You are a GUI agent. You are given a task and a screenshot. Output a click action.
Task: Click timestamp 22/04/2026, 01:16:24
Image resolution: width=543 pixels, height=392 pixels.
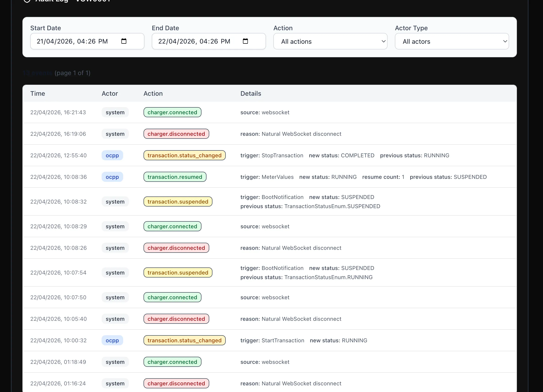(x=58, y=383)
